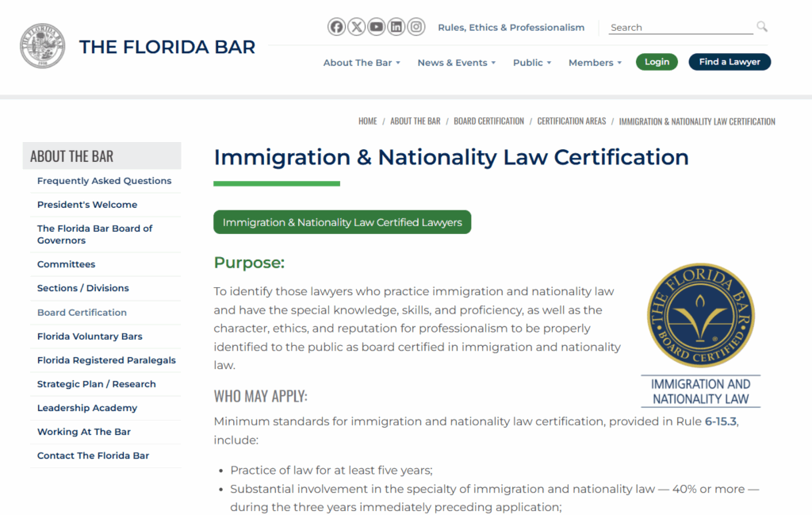Click Immigration & Nationality Law Certified Lawyers button
This screenshot has height=515, width=812.
(343, 222)
